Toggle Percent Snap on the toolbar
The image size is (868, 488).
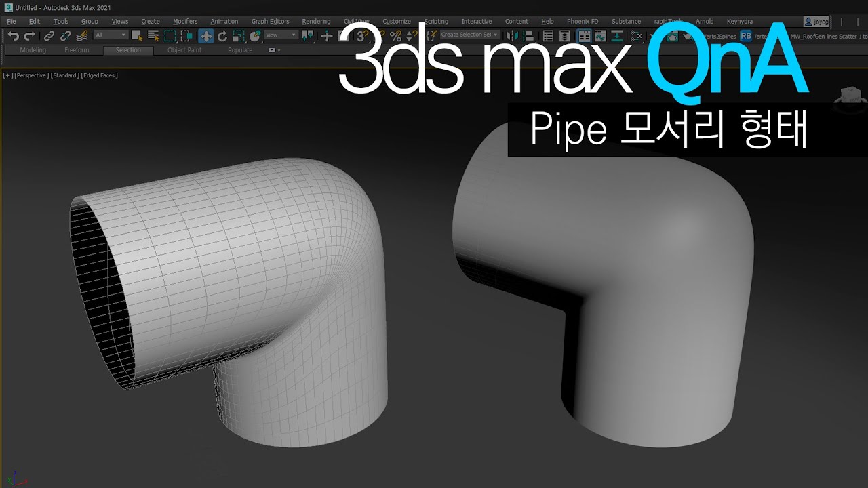pos(395,36)
